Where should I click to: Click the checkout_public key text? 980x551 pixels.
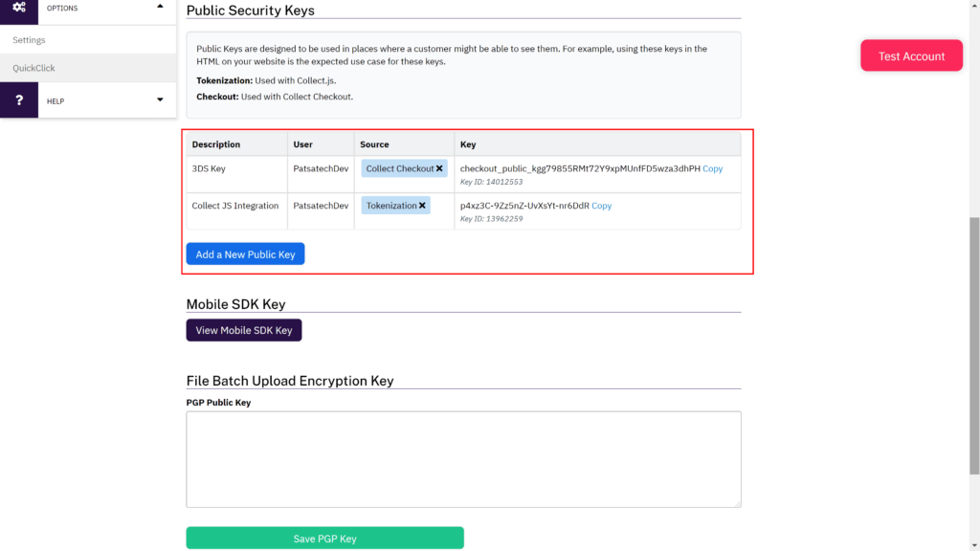tap(580, 168)
